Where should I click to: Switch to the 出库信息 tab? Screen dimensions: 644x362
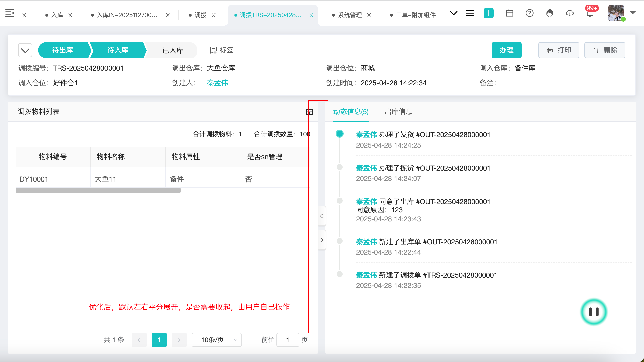398,112
